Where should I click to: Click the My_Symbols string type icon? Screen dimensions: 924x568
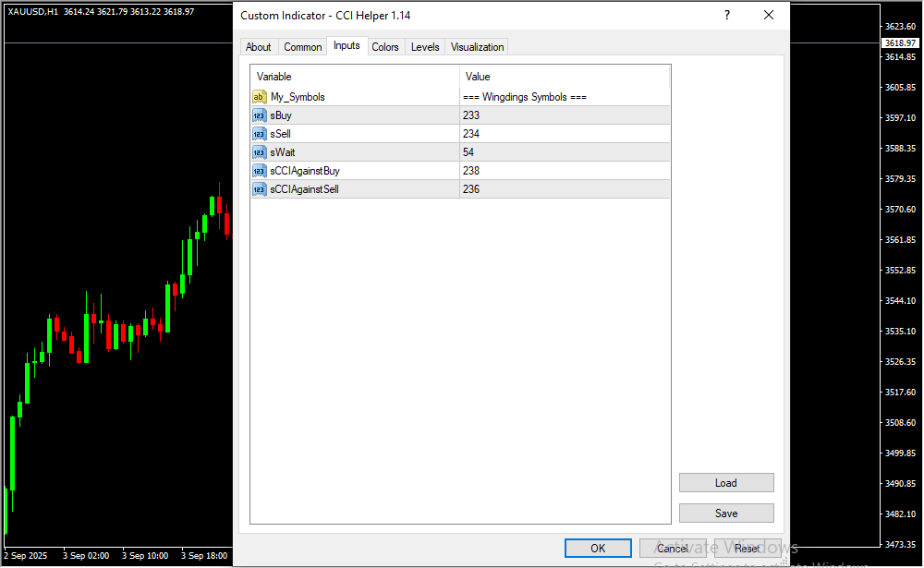[x=260, y=97]
